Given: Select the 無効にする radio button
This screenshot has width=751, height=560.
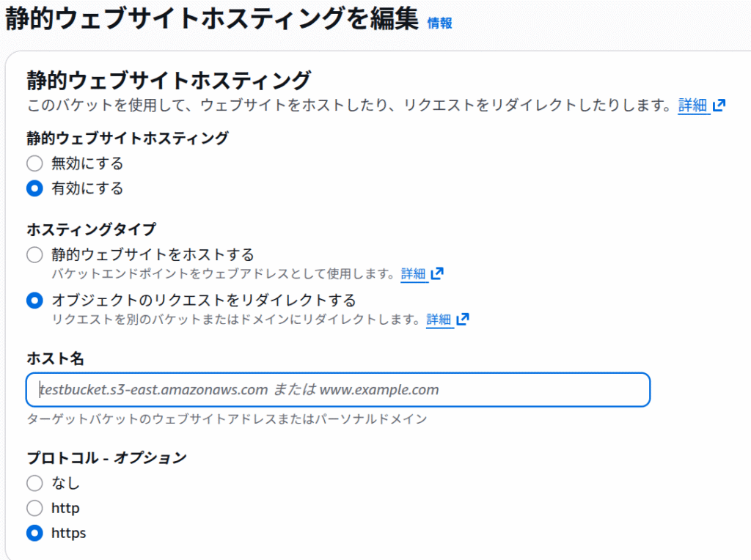Looking at the screenshot, I should [x=34, y=163].
